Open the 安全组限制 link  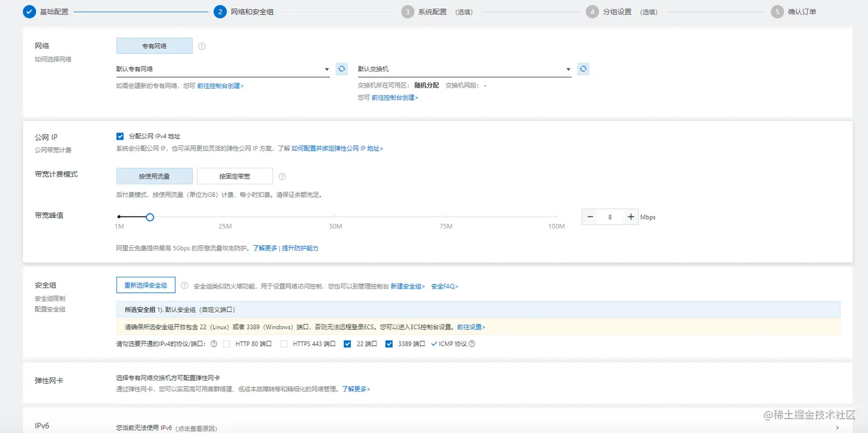point(50,299)
